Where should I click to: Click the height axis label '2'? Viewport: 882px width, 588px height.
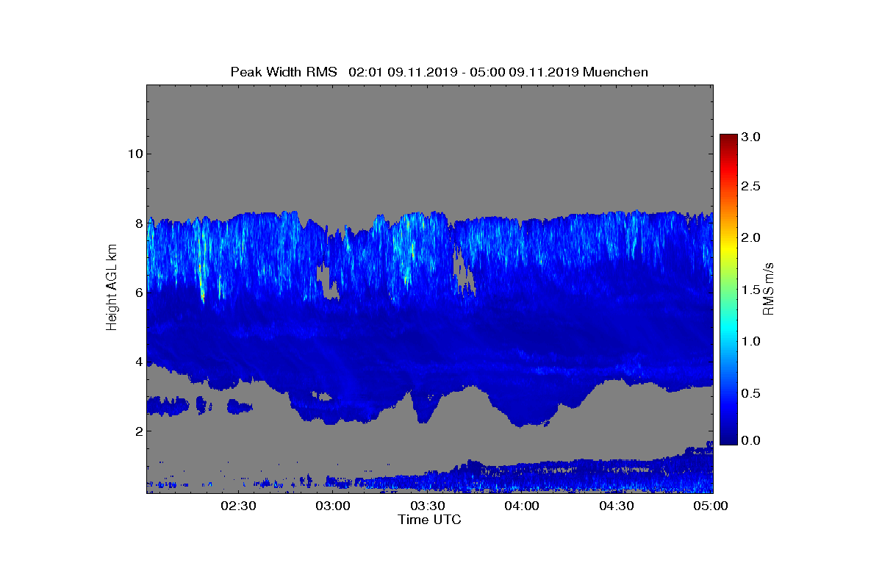point(137,431)
